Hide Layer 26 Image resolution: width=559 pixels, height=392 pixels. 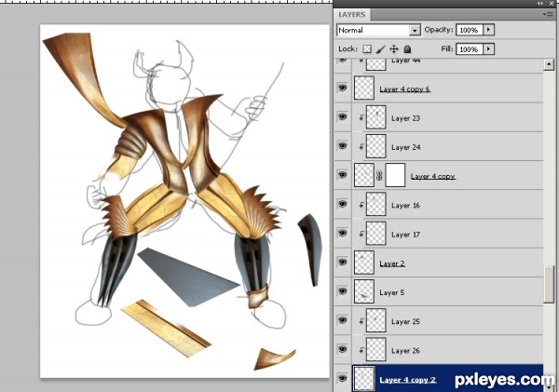[x=343, y=349]
